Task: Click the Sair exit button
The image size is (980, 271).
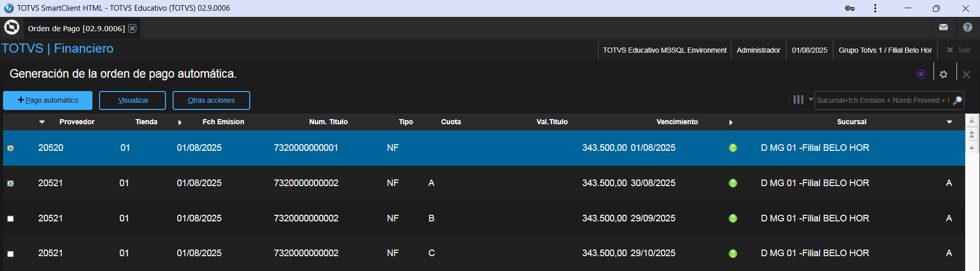Action: (x=959, y=50)
